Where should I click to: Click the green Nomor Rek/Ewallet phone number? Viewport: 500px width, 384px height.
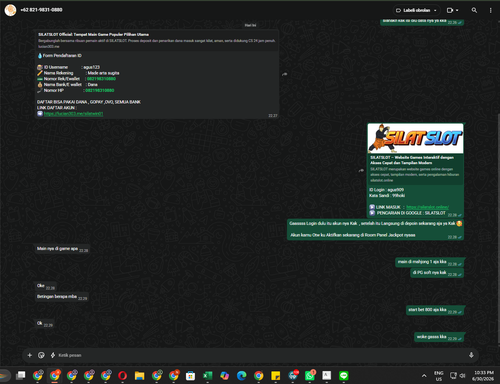click(x=101, y=79)
